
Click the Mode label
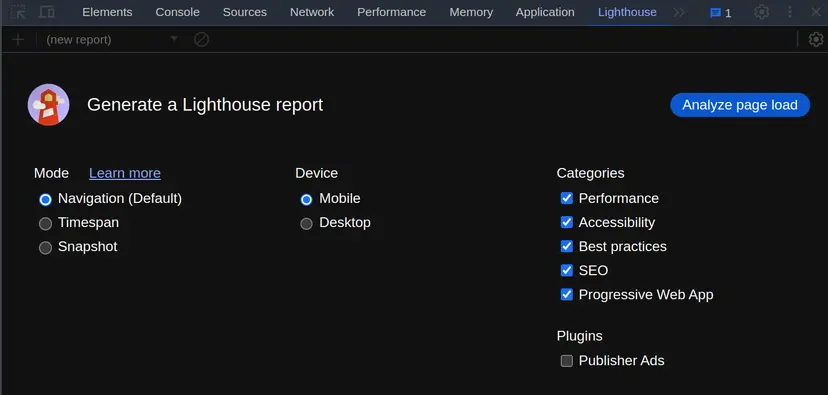click(51, 173)
